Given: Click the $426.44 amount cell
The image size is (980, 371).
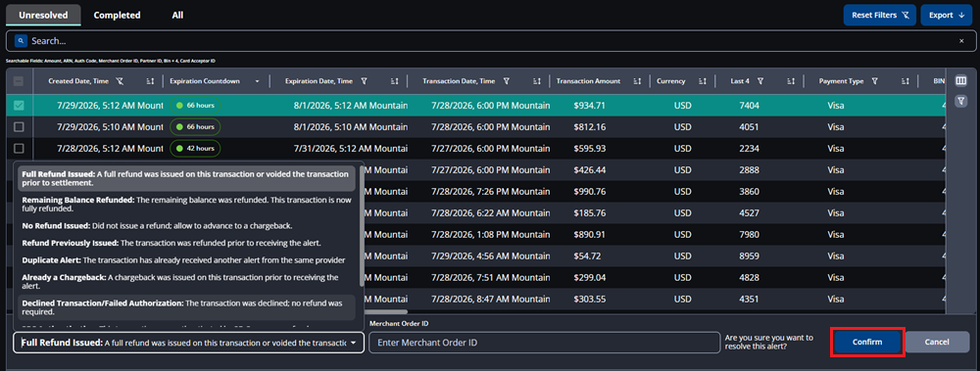Looking at the screenshot, I should click(589, 170).
